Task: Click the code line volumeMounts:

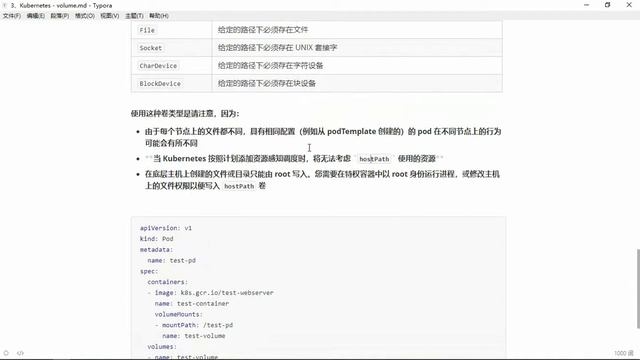Action: (179, 314)
